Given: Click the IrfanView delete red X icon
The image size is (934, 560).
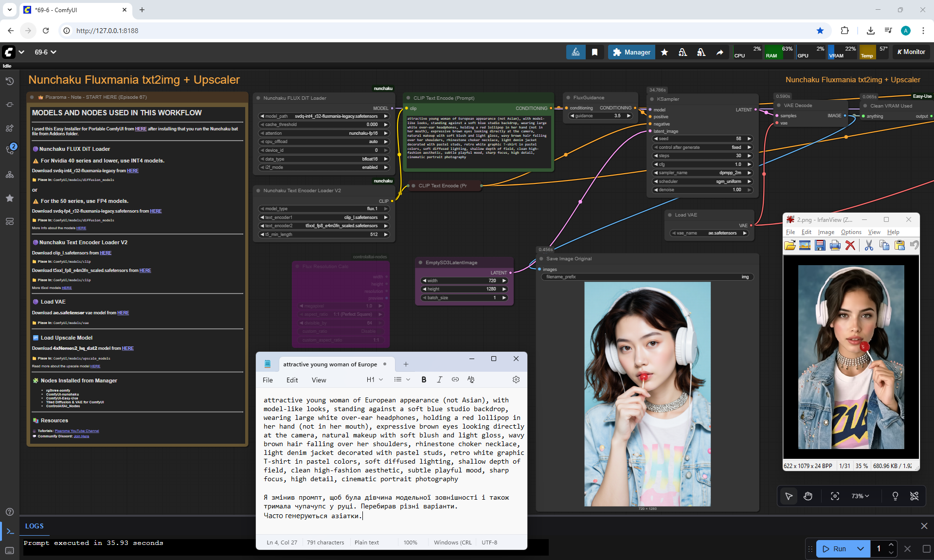Looking at the screenshot, I should (850, 245).
